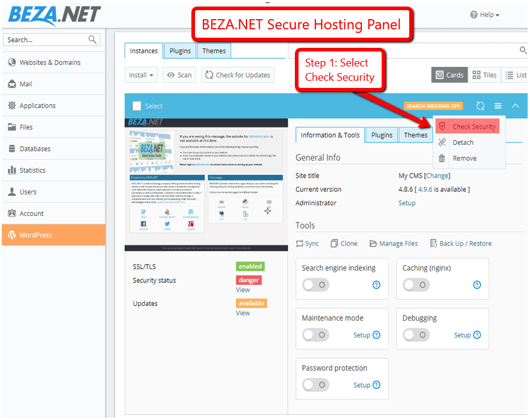This screenshot has width=530, height=420.
Task: Click the Users person icon
Action: click(x=12, y=191)
